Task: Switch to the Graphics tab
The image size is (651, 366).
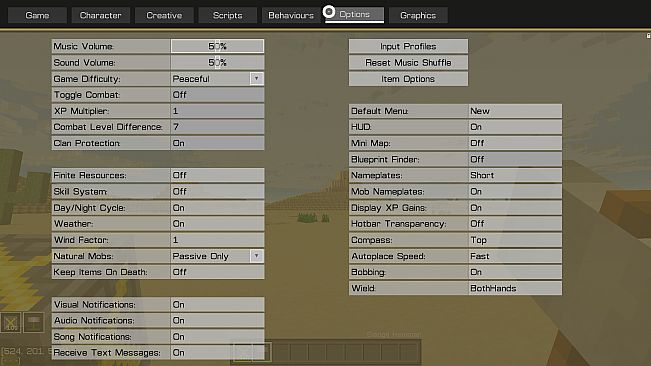Action: coord(418,15)
